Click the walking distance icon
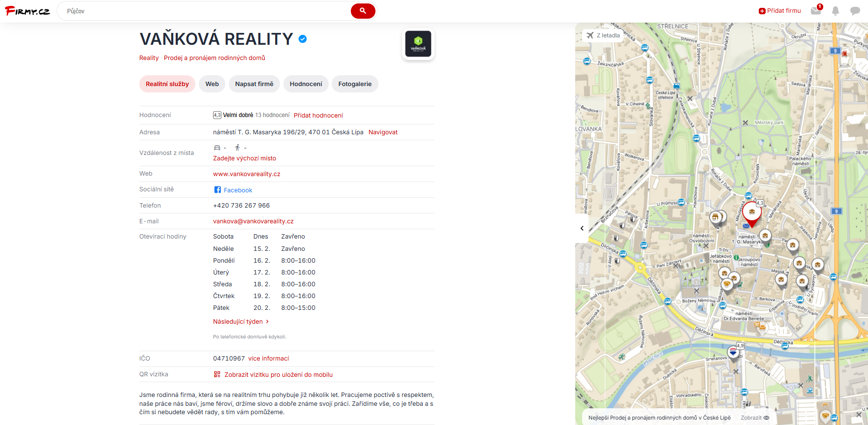868x425 pixels. (237, 148)
